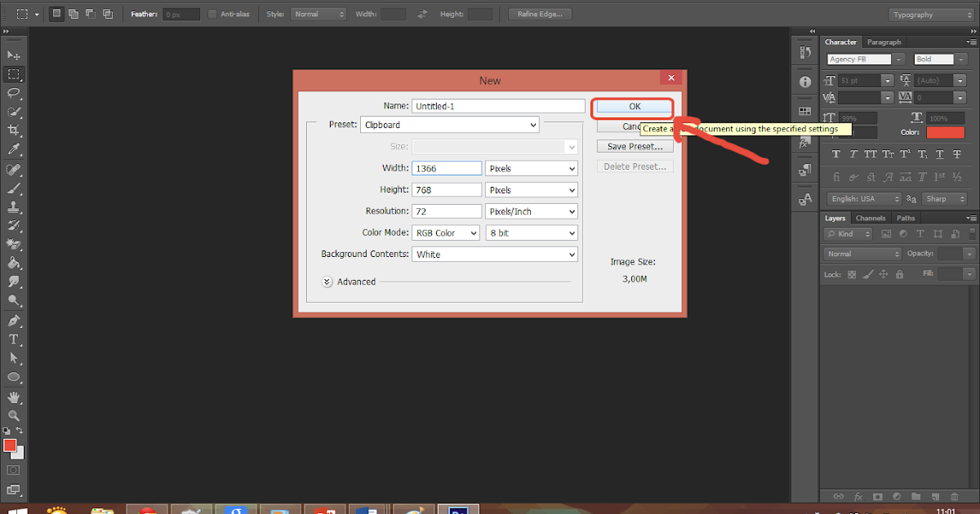Image resolution: width=980 pixels, height=514 pixels.
Task: Select the Eyedropper tool
Action: pos(13,149)
